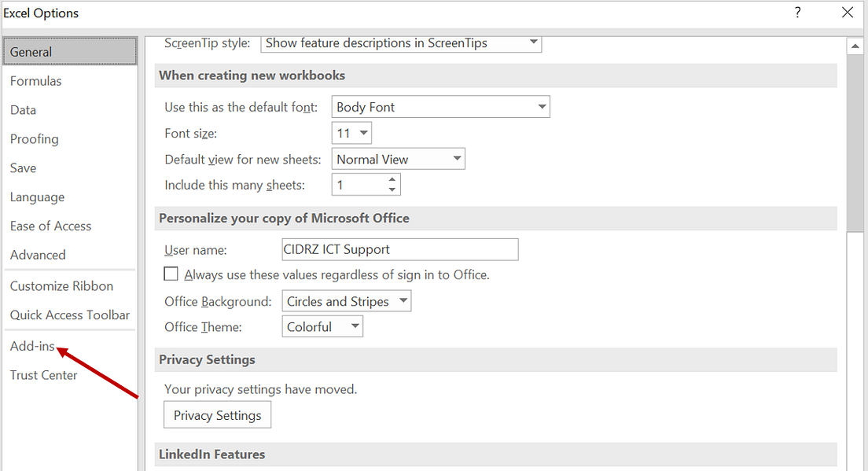This screenshot has width=868, height=471.
Task: Open the Language settings page
Action: [37, 197]
